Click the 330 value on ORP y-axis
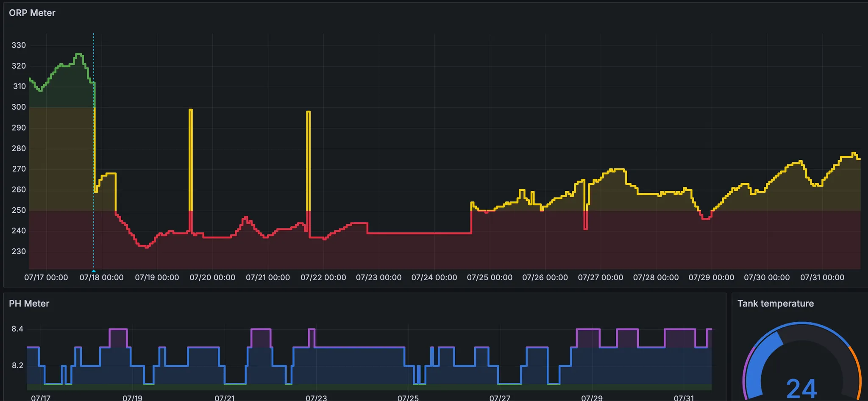The image size is (868, 401). click(19, 45)
